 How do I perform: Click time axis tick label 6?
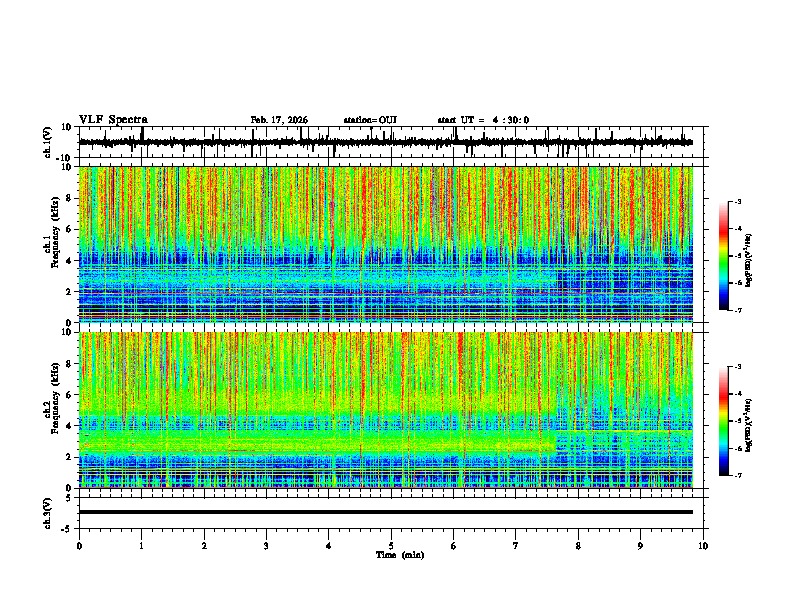(453, 546)
